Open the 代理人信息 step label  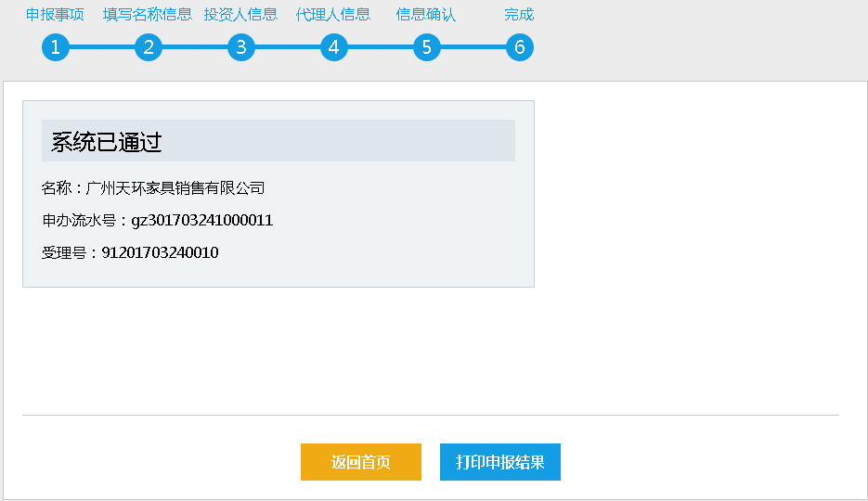(x=333, y=15)
